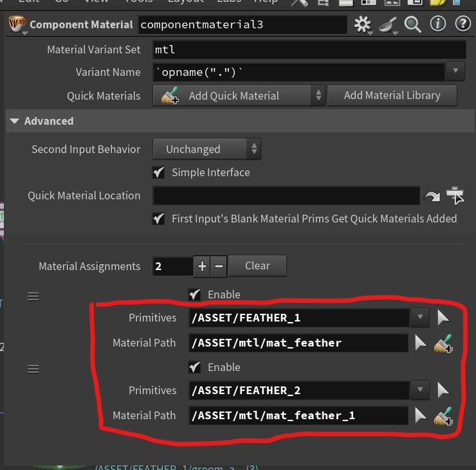This screenshot has width=476, height=470.
Task: Open the info (i) icon for node
Action: [437, 25]
